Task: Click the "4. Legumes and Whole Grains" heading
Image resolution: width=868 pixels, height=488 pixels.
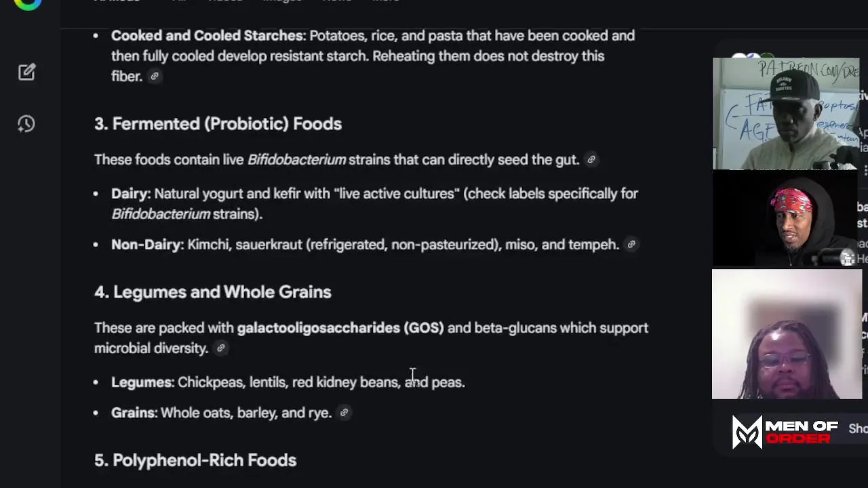Action: point(212,292)
